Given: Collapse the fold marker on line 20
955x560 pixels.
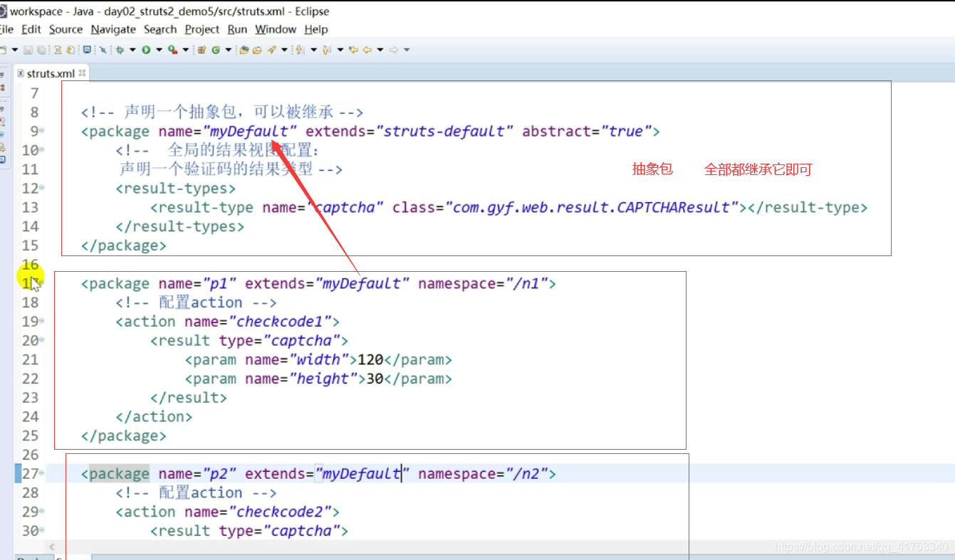Looking at the screenshot, I should pyautogui.click(x=41, y=340).
